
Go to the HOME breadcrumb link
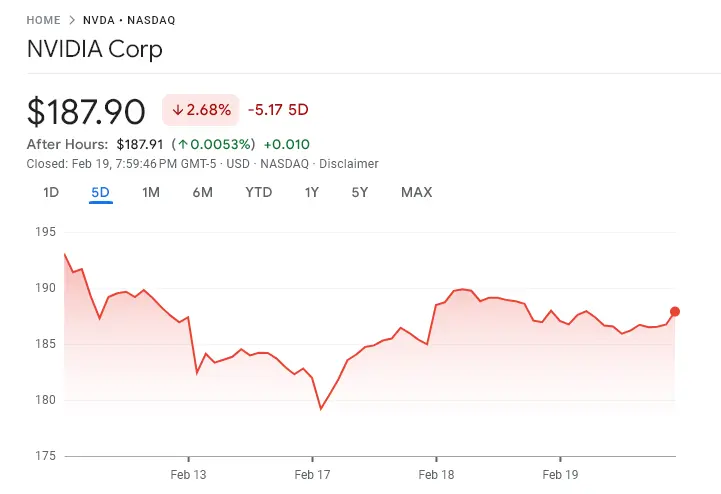click(x=43, y=20)
